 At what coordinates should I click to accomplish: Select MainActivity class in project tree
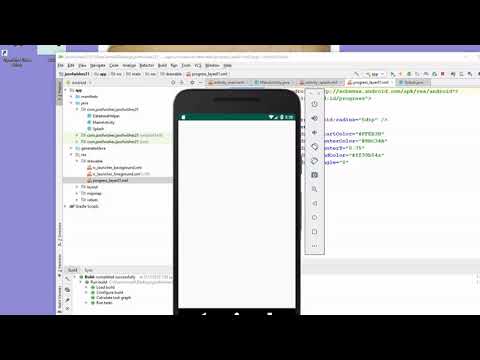point(101,122)
